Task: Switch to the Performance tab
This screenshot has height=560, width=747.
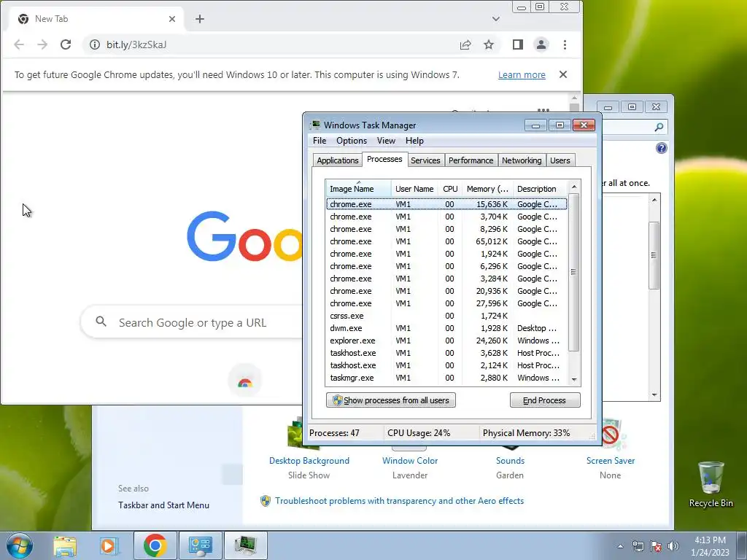Action: click(x=471, y=160)
